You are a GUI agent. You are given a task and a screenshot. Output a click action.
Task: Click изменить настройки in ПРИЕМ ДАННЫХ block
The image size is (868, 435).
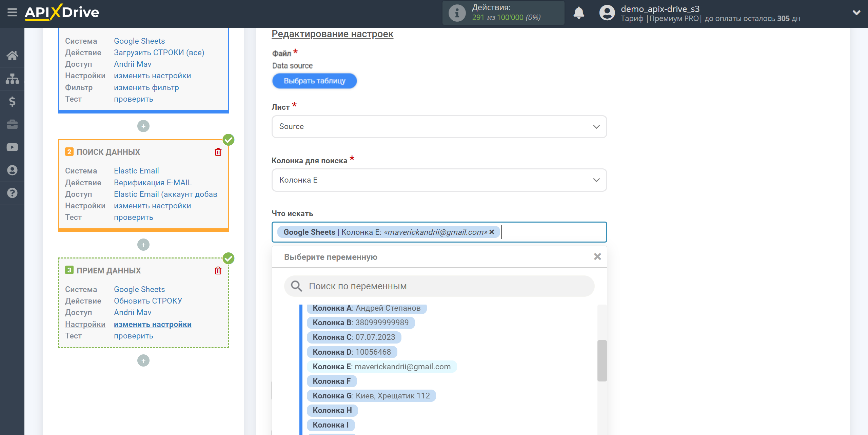(153, 324)
